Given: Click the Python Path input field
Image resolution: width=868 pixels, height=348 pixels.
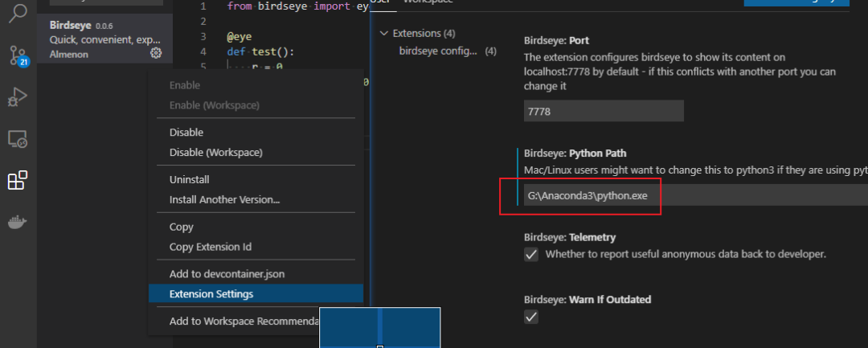Looking at the screenshot, I should [696, 195].
